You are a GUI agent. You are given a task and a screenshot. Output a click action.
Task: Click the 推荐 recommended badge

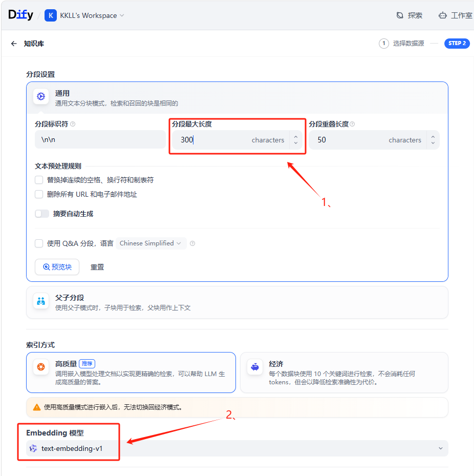(x=87, y=363)
